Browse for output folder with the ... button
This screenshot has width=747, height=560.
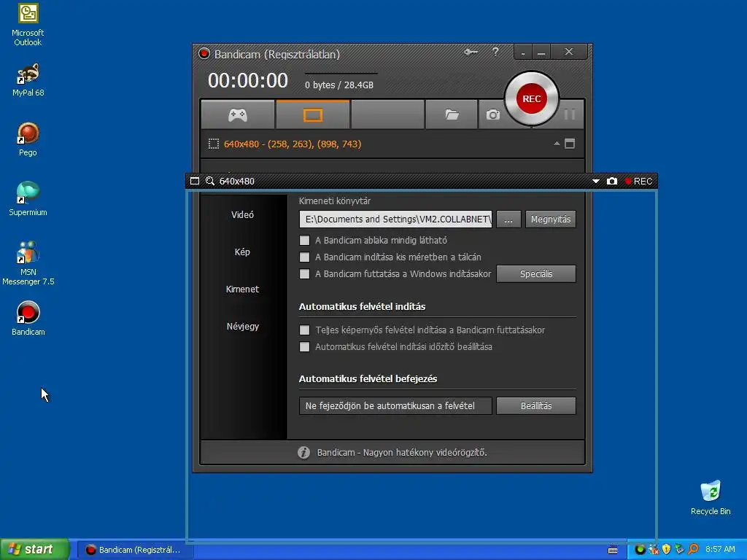[x=508, y=219]
